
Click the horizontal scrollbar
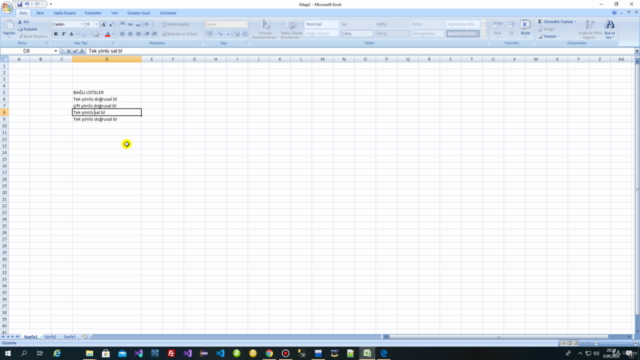click(499, 337)
